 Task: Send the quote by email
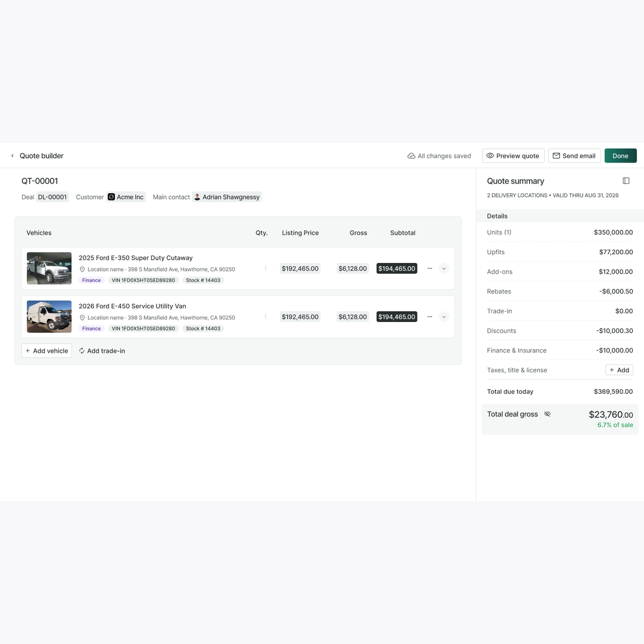click(574, 156)
